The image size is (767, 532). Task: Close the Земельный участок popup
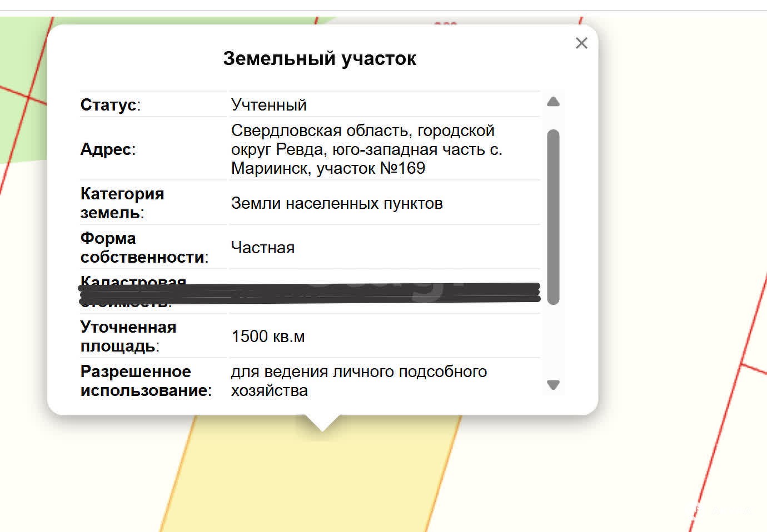(x=581, y=43)
